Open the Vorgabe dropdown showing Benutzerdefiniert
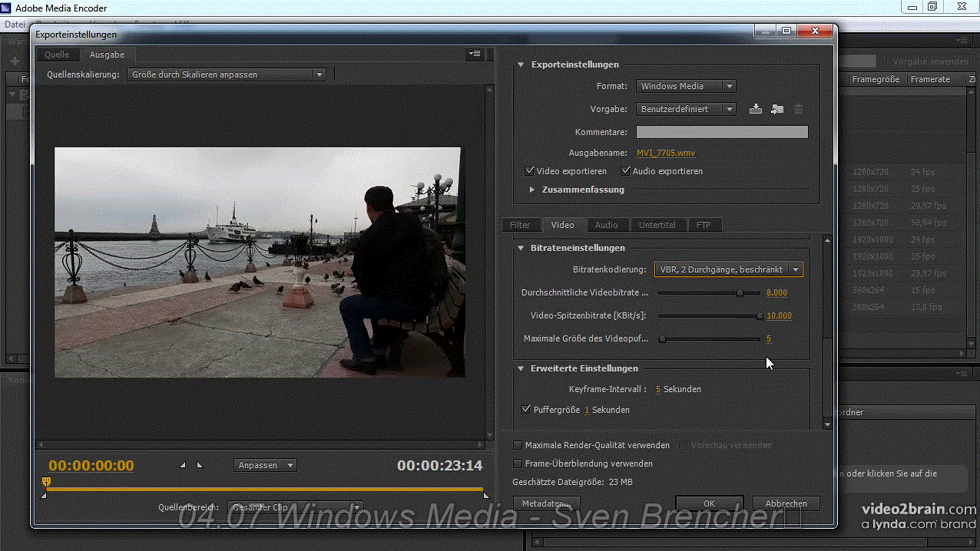 click(686, 109)
